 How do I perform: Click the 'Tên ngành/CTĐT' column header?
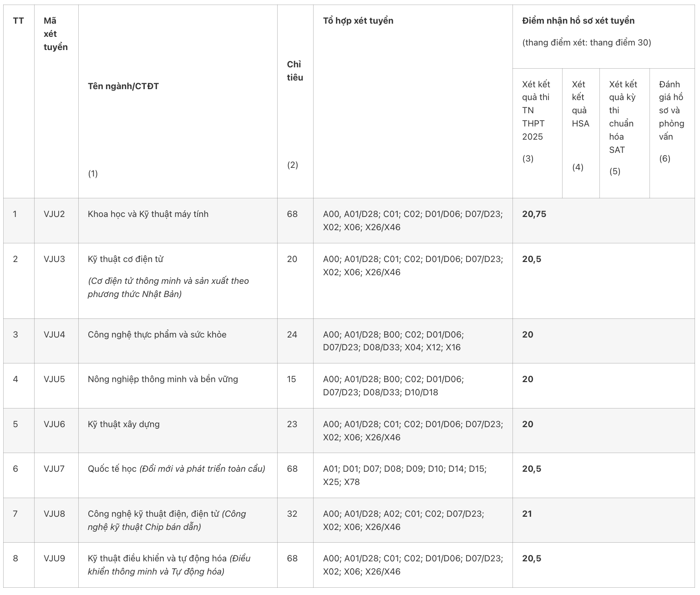[x=123, y=86]
